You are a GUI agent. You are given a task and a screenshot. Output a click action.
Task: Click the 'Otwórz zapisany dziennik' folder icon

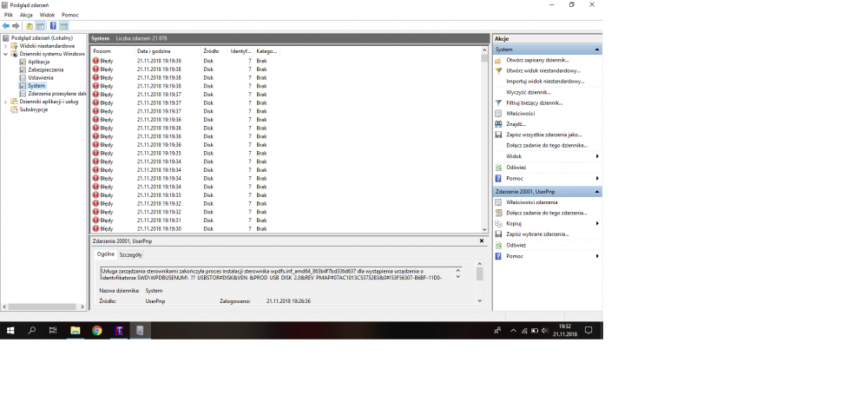tap(498, 60)
